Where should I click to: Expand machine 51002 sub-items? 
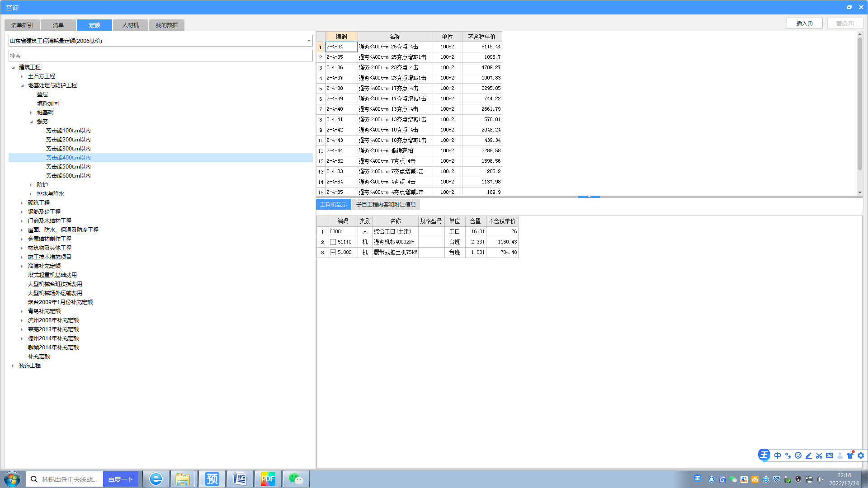point(333,253)
